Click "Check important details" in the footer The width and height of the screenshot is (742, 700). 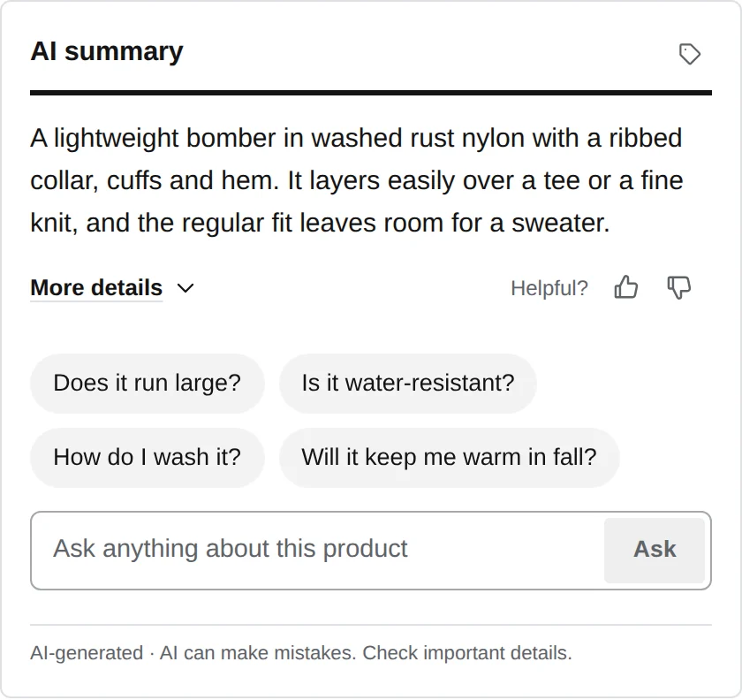tap(467, 653)
